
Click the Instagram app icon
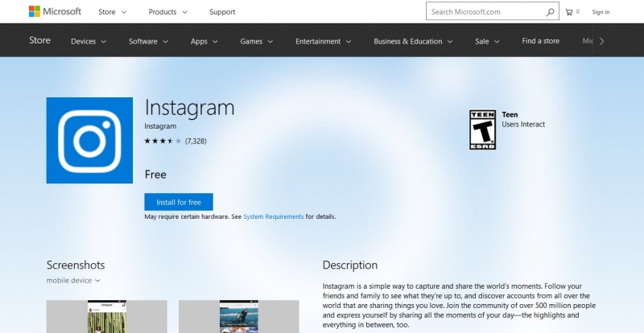click(89, 141)
